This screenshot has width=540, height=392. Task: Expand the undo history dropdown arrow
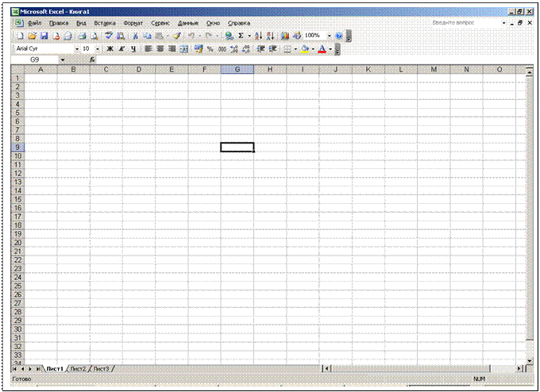(x=200, y=36)
